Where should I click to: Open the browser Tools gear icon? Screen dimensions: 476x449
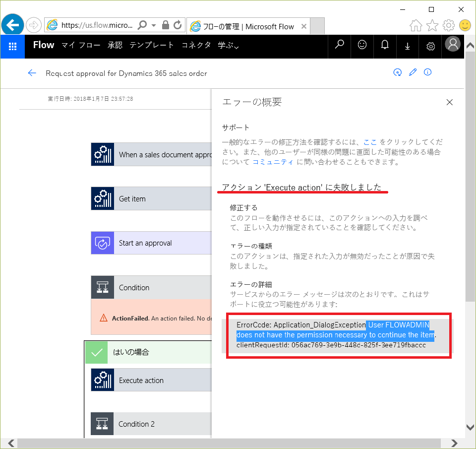coord(448,25)
